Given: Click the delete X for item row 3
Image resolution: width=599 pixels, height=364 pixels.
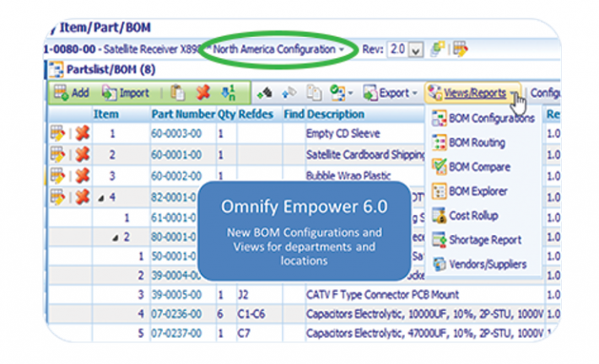Looking at the screenshot, I should point(82,176).
